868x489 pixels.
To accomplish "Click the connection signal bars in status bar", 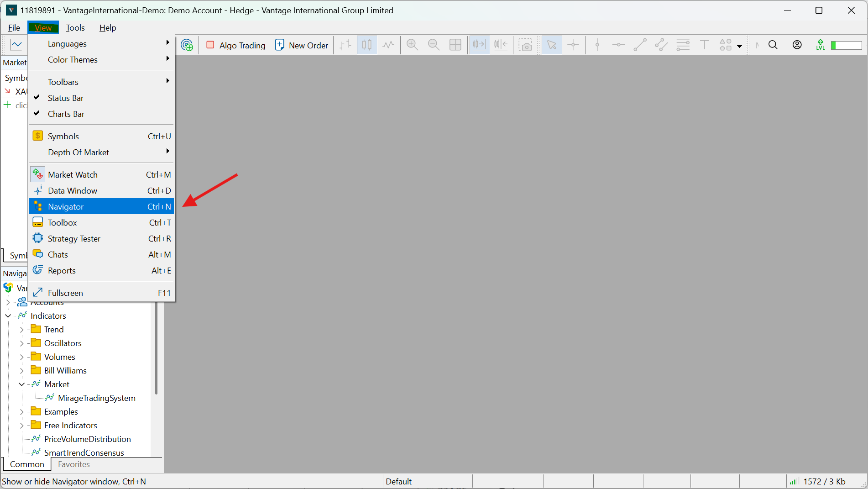I will 793,482.
